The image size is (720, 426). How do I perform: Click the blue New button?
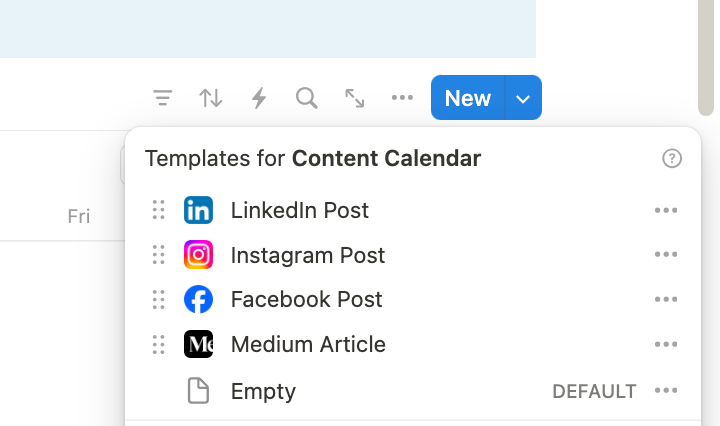point(468,98)
